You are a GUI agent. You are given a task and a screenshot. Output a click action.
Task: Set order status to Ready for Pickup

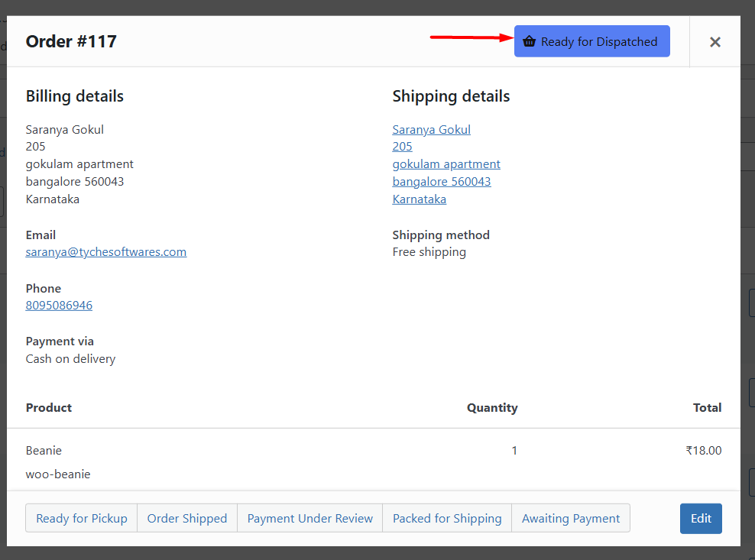(x=82, y=518)
